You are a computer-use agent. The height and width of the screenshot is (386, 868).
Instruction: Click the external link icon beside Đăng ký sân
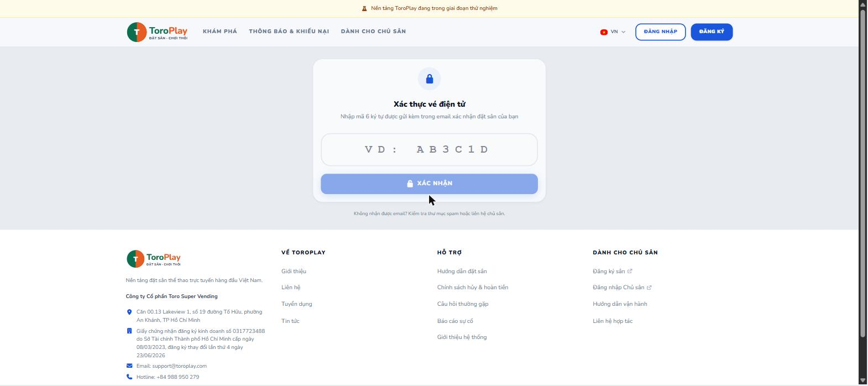(630, 271)
